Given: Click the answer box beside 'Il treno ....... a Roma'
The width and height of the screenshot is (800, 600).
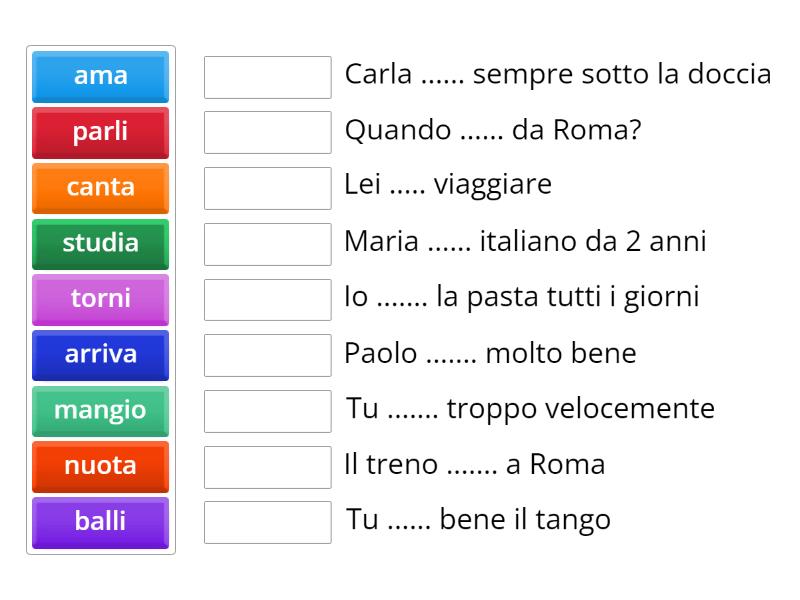Looking at the screenshot, I should tap(266, 465).
